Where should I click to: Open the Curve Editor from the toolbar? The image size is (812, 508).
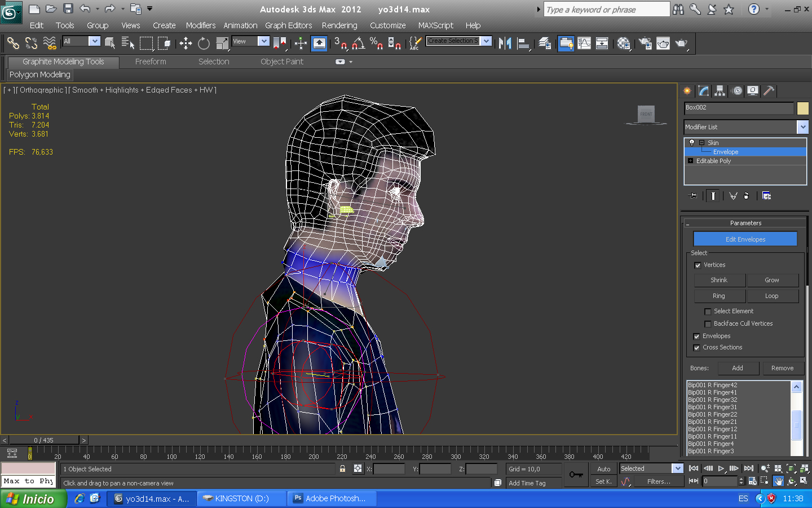tap(584, 43)
